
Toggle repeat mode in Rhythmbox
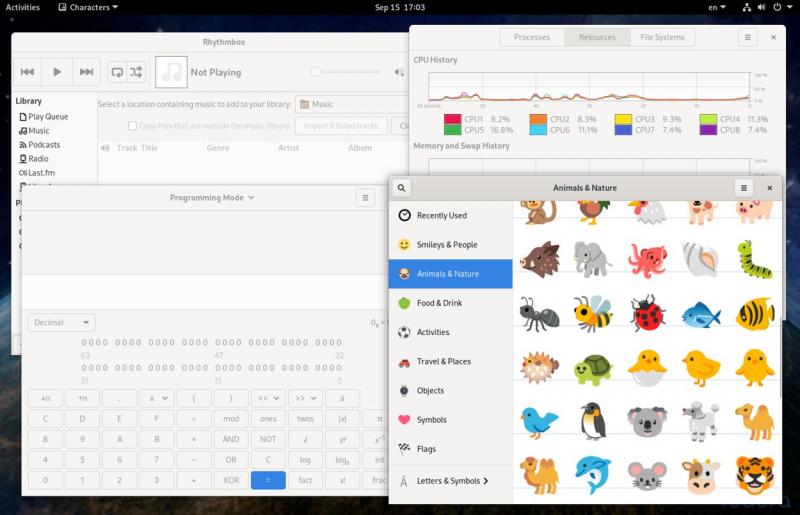pyautogui.click(x=117, y=72)
